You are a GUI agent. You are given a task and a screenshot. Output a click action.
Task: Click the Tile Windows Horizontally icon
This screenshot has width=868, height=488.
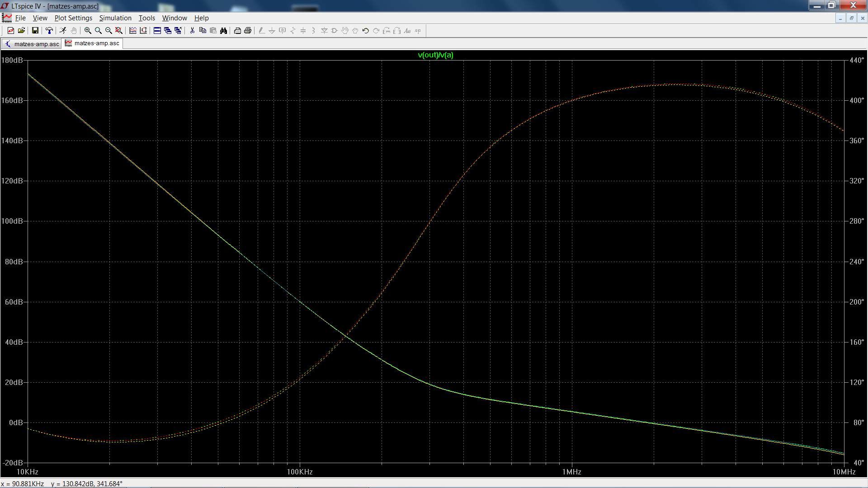[x=157, y=31]
